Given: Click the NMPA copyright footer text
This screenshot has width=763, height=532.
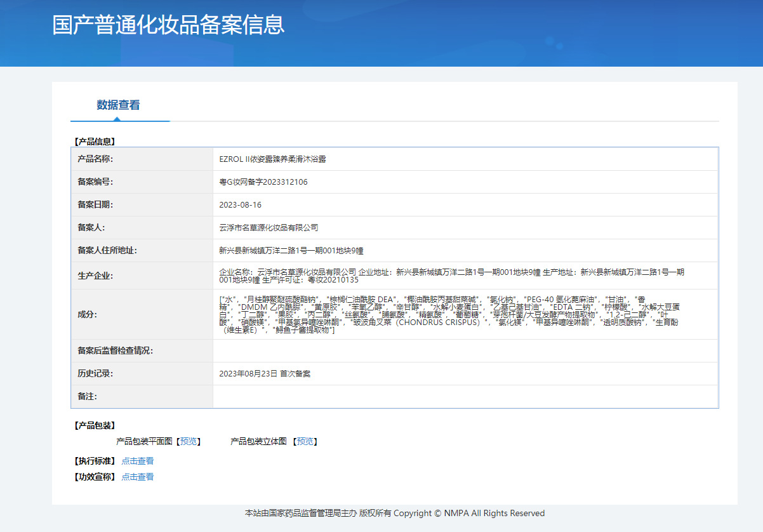Looking at the screenshot, I should pos(395,513).
